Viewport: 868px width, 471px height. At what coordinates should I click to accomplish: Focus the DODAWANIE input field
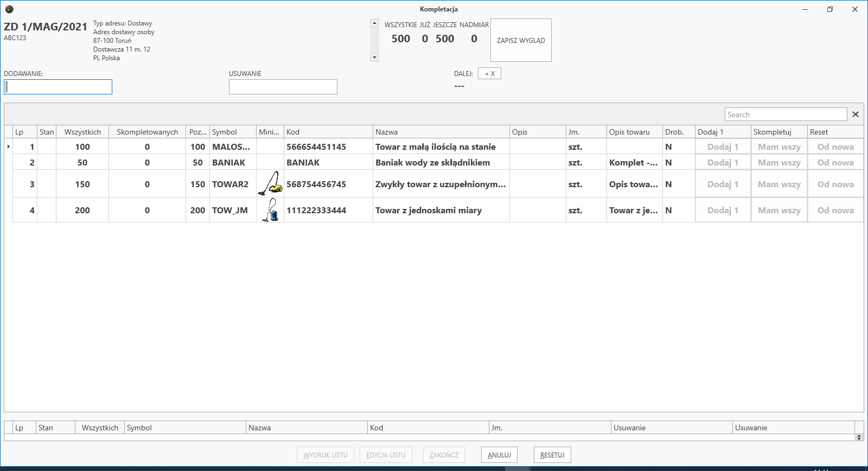coord(58,87)
